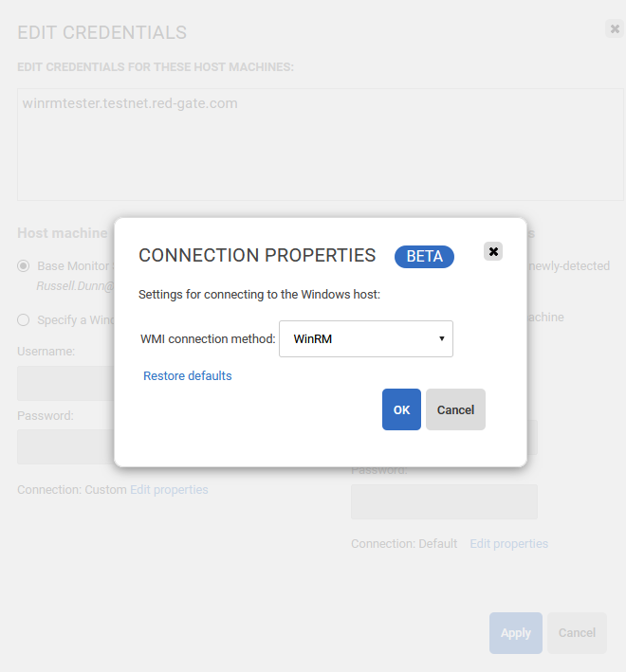Click the Password field above Connection: Default
Image resolution: width=626 pixels, height=672 pixels.
[444, 501]
